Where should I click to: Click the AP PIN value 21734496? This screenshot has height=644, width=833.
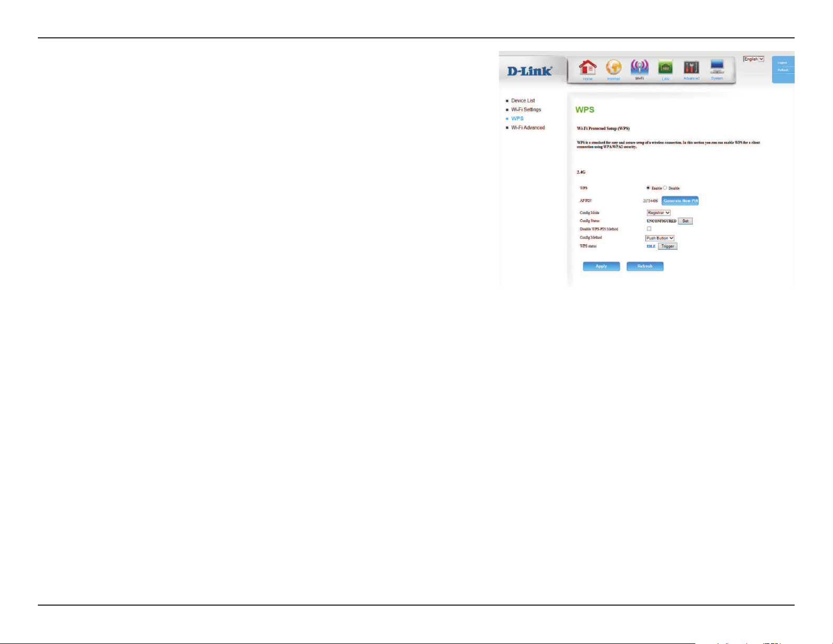[650, 201]
